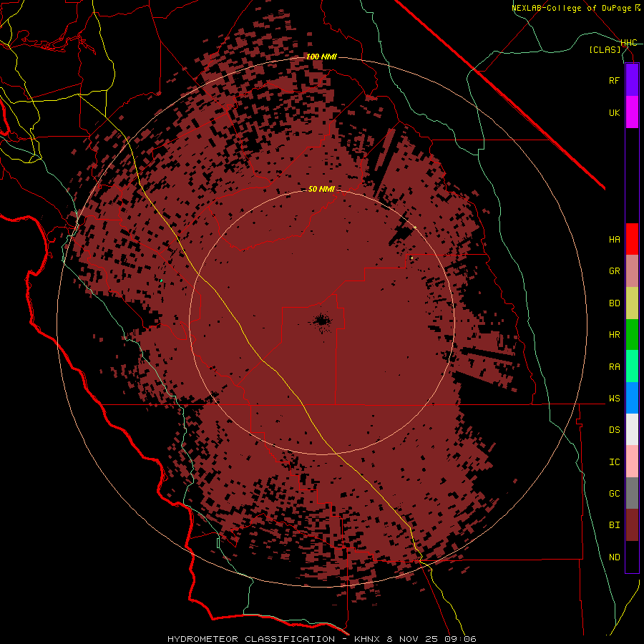The height and width of the screenshot is (644, 644).
Task: Click the UK magenta legend swatch
Action: tap(632, 112)
